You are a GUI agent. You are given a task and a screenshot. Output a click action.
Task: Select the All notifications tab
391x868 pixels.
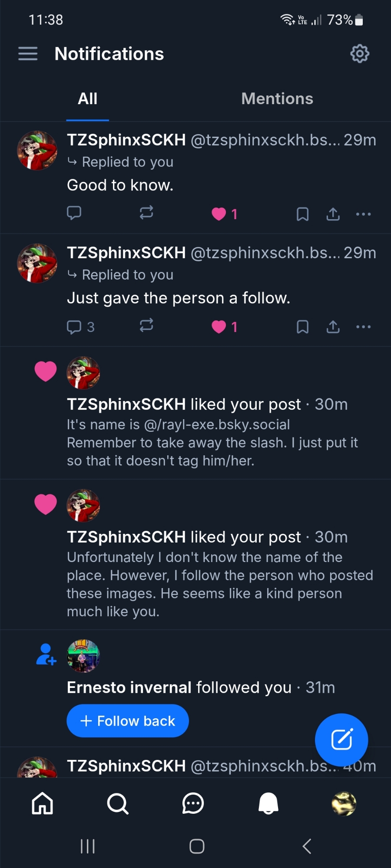pos(87,99)
